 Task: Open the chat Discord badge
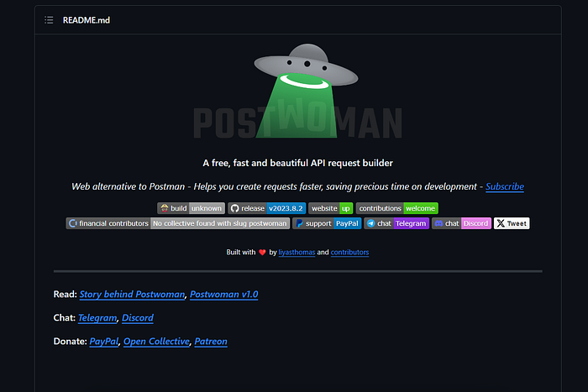(461, 223)
